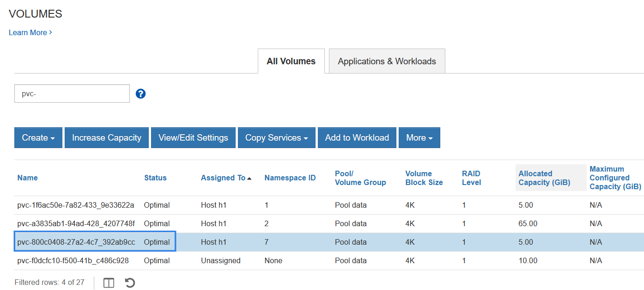Screen dimensions: 644x290
Task: Sort by Volume Block Size header
Action: (424, 178)
